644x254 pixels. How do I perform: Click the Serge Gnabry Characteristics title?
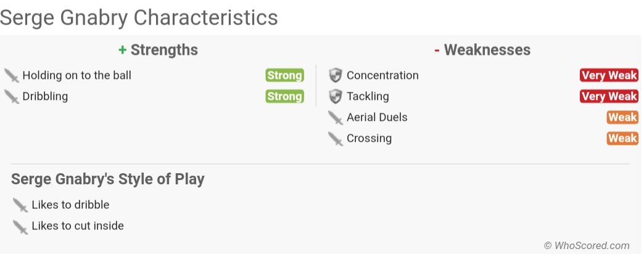[x=139, y=17]
